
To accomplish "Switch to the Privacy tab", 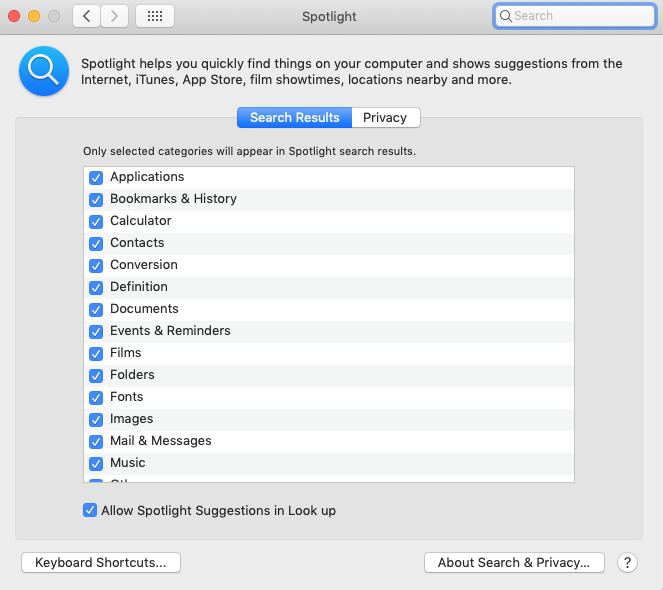I will pyautogui.click(x=385, y=117).
